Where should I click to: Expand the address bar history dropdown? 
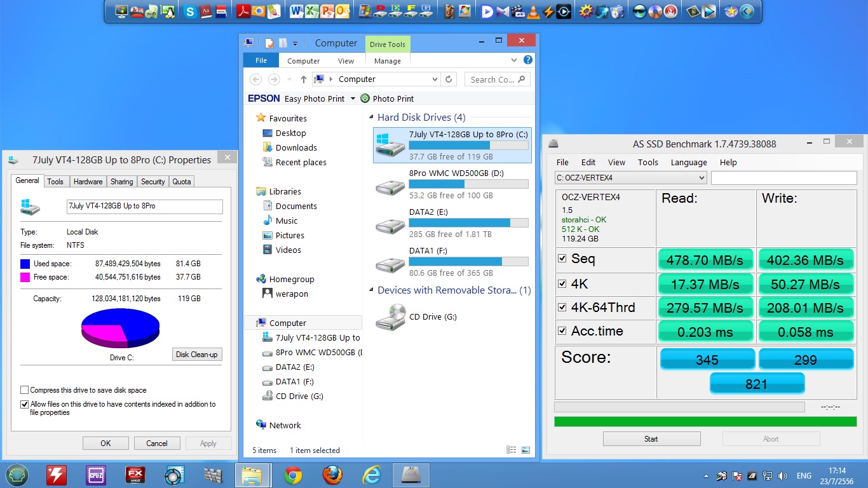point(435,79)
